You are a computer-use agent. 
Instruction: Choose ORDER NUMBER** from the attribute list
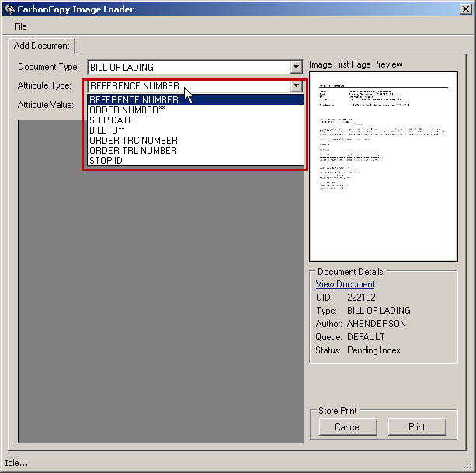click(127, 110)
